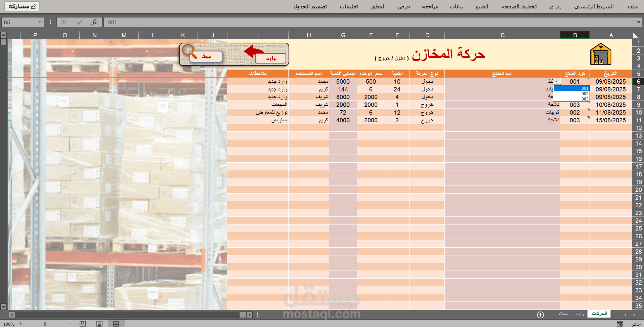
Task: Add a new sheet with plus icon
Action: [541, 315]
